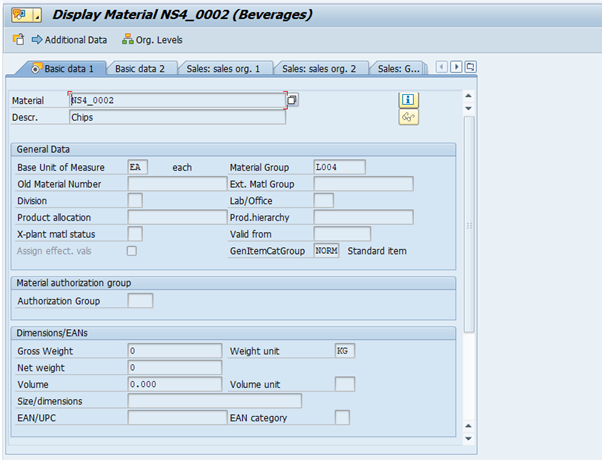
Task: Switch to Basic data 2 tab
Action: coord(140,69)
